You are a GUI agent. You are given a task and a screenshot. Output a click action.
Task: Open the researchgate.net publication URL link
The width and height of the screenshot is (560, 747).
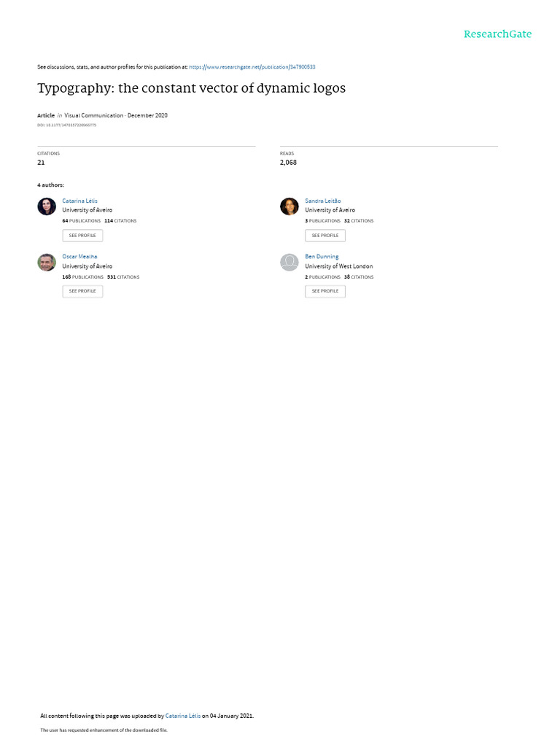click(x=252, y=67)
